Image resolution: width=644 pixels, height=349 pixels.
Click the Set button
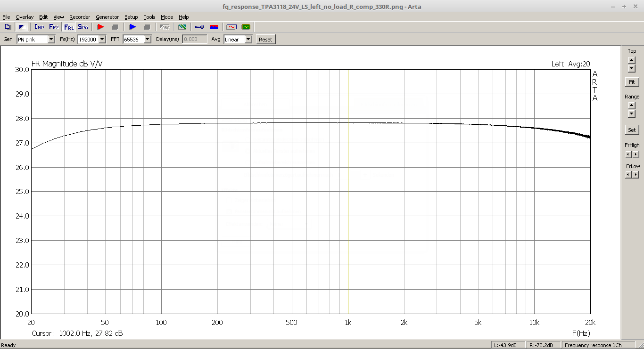coord(632,130)
